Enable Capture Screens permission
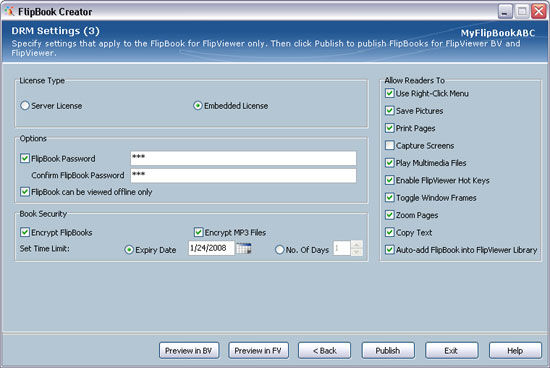Image resolution: width=550 pixels, height=368 pixels. click(x=389, y=145)
